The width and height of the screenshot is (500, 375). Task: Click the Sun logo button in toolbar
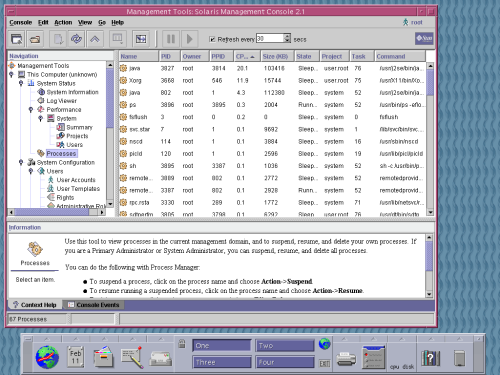(424, 38)
